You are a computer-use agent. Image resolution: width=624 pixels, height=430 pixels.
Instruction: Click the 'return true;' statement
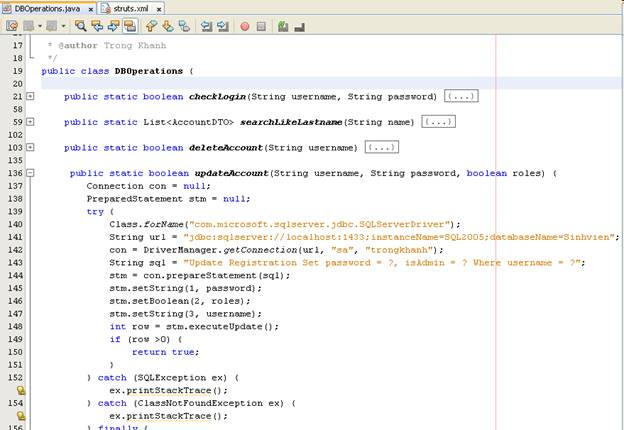(x=165, y=352)
